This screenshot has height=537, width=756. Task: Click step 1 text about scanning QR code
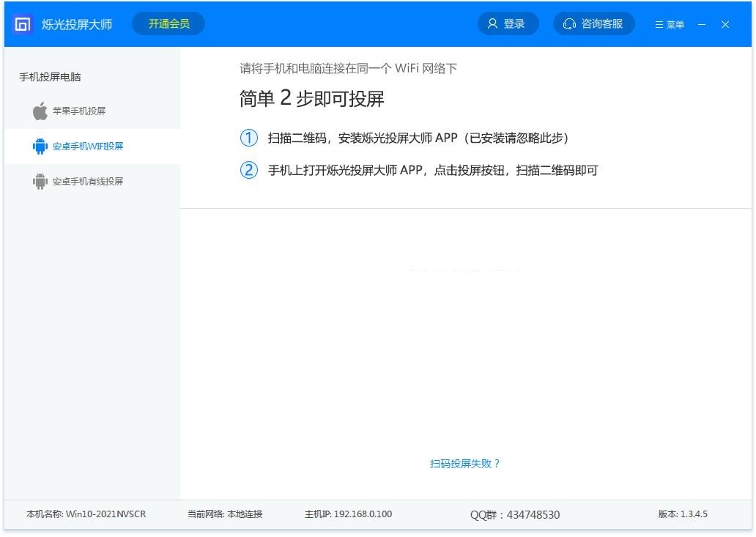click(418, 138)
